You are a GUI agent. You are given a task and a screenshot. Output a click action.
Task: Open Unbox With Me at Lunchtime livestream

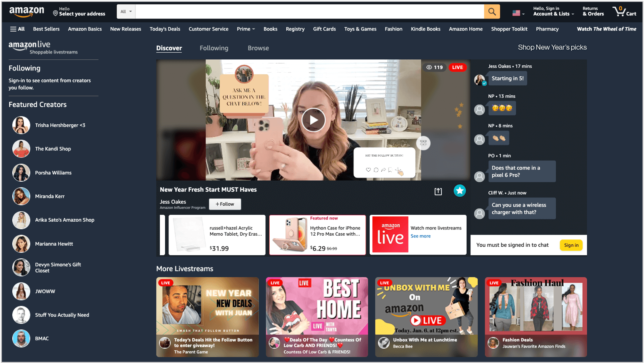point(426,317)
